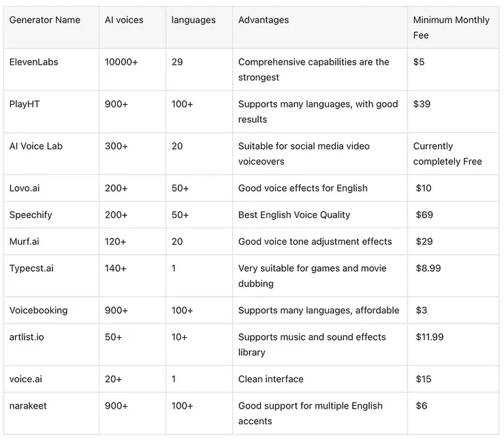Viewport: 504px width, 440px height.
Task: Select the PlayHT row name
Action: point(24,104)
